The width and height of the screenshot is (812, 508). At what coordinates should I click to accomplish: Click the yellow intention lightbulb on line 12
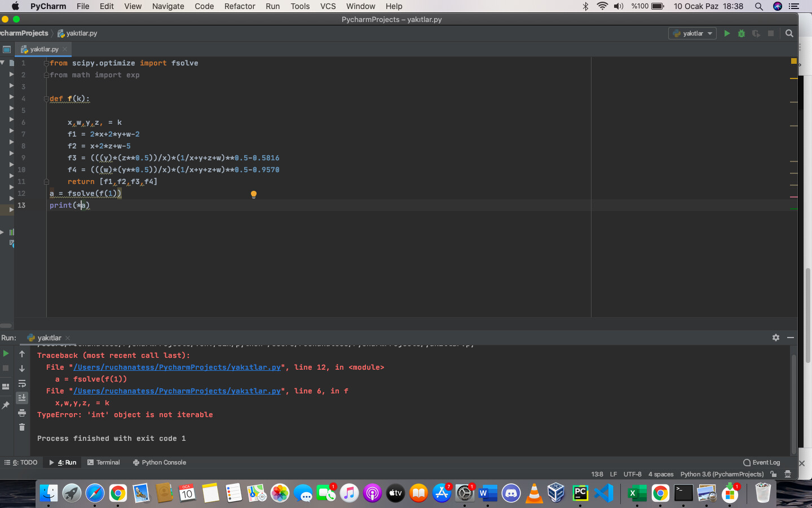pyautogui.click(x=254, y=194)
